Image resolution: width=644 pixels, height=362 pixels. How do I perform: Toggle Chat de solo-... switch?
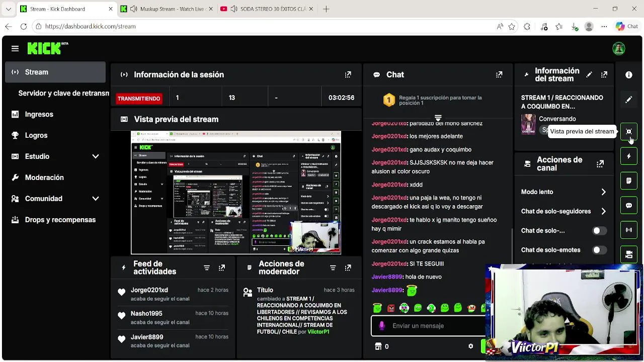[599, 231]
